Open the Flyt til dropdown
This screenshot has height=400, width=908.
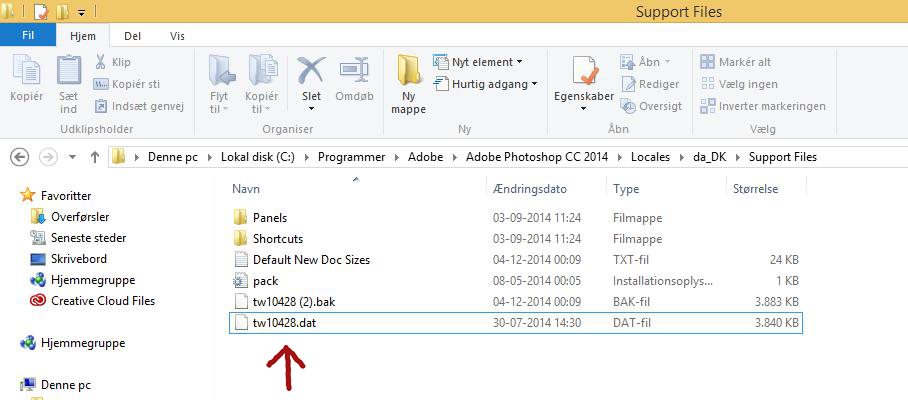coord(219,84)
